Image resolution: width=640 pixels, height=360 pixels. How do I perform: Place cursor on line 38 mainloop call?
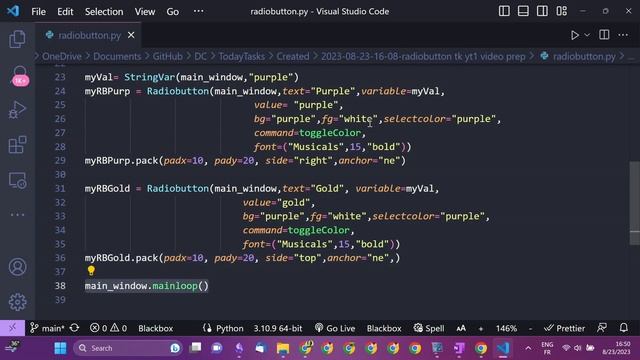[x=147, y=286]
